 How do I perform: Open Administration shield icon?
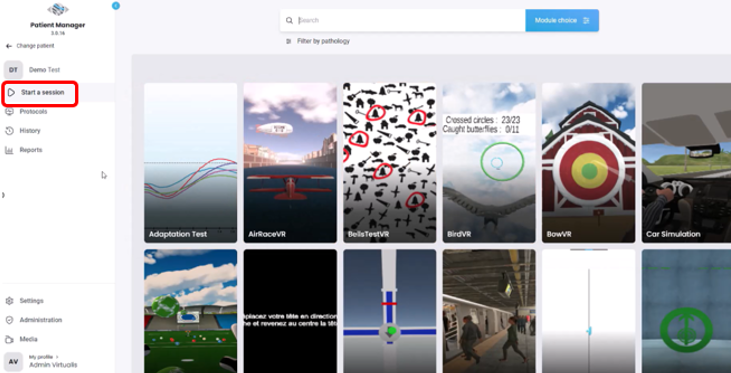point(9,320)
